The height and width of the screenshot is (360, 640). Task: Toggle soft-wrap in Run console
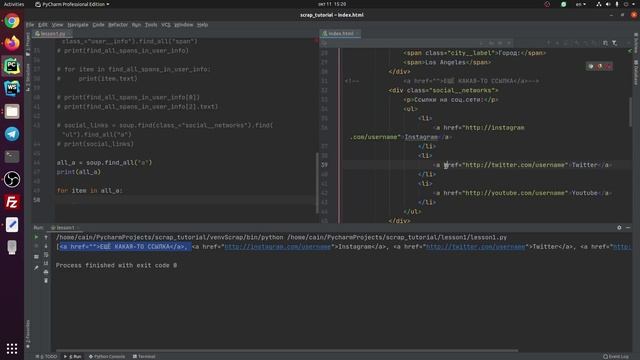tap(46, 255)
